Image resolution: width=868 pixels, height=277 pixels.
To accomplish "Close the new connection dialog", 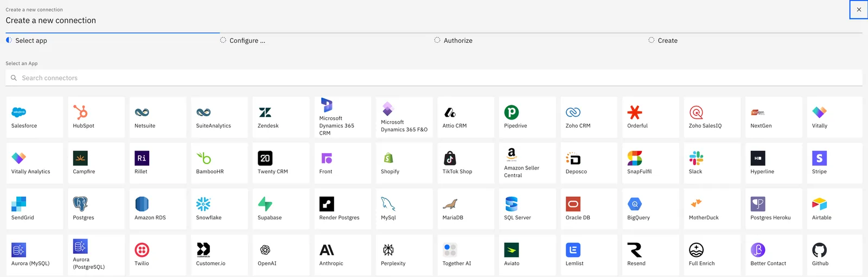I will [x=859, y=9].
